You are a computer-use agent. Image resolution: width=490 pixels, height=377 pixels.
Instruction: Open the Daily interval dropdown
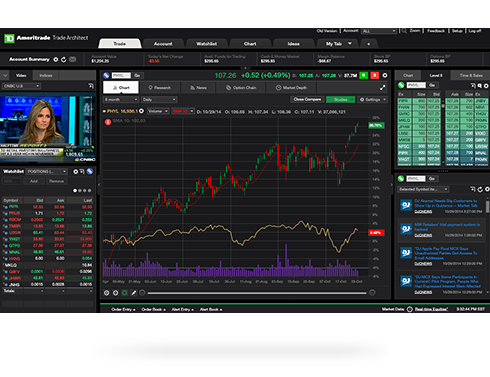[159, 99]
